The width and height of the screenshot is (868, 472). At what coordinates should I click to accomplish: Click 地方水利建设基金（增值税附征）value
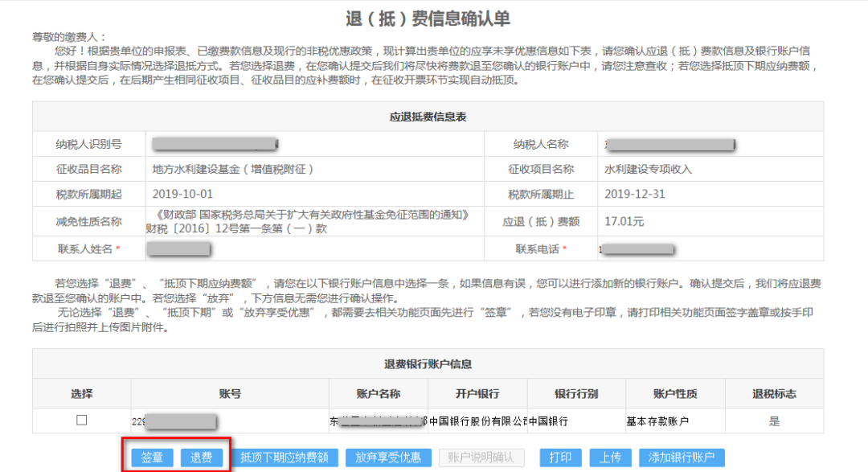pyautogui.click(x=233, y=169)
